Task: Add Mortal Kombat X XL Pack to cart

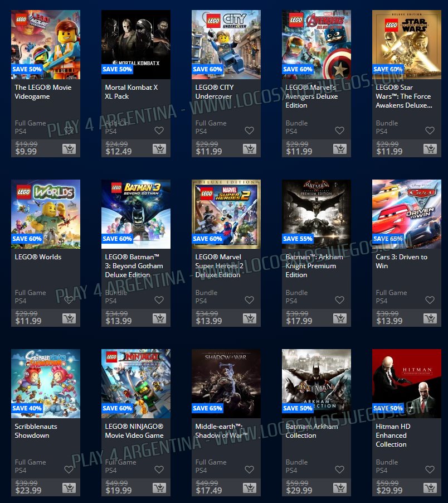Action: click(x=159, y=149)
